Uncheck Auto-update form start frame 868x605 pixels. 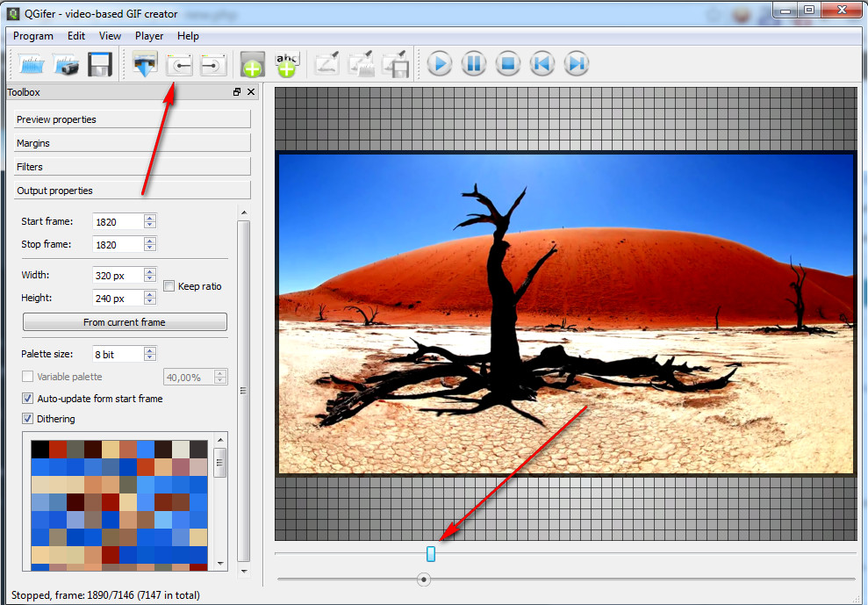28,399
